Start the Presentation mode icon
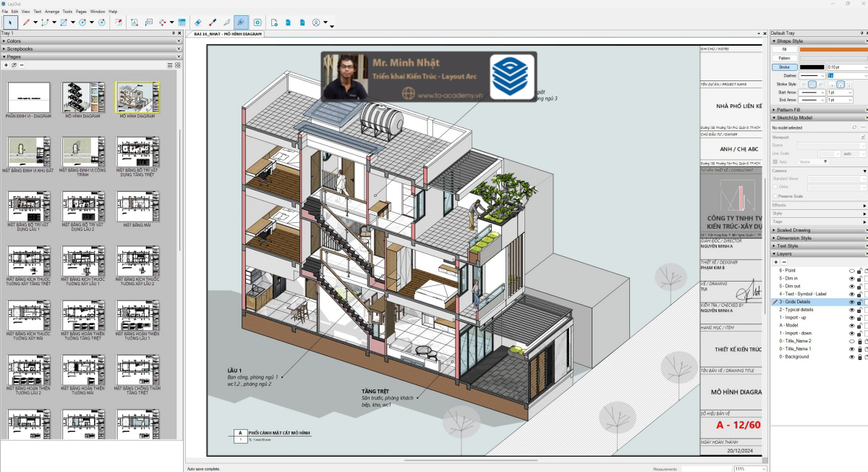Viewport: 868px width, 472px height. coord(258,22)
